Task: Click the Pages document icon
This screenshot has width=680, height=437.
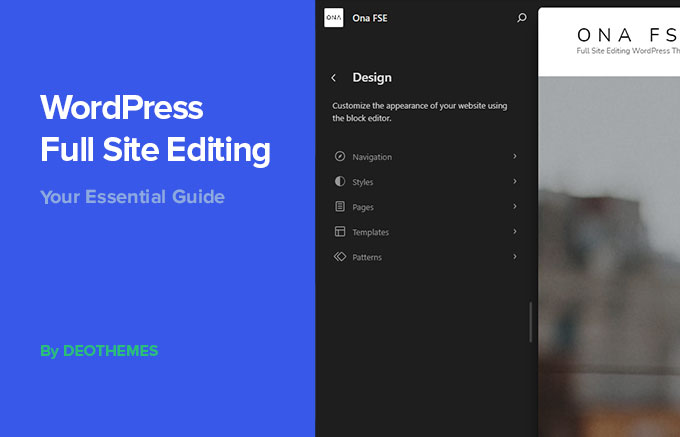Action: tap(340, 207)
